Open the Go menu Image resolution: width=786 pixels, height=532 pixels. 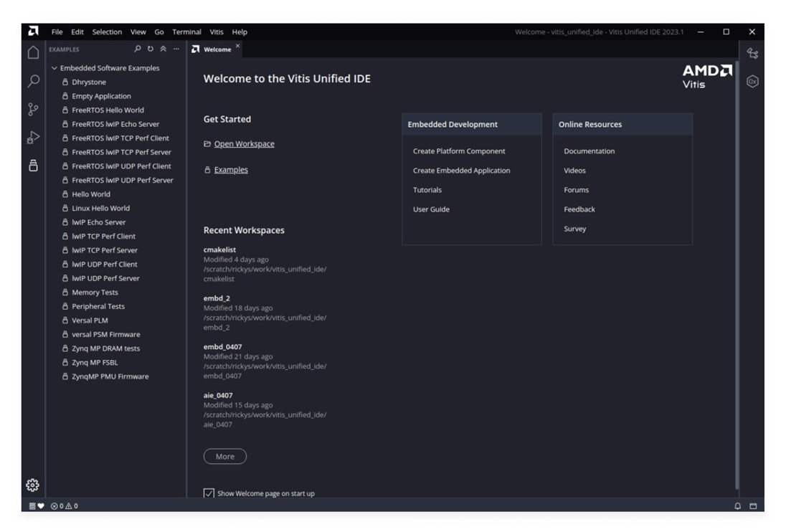(159, 32)
